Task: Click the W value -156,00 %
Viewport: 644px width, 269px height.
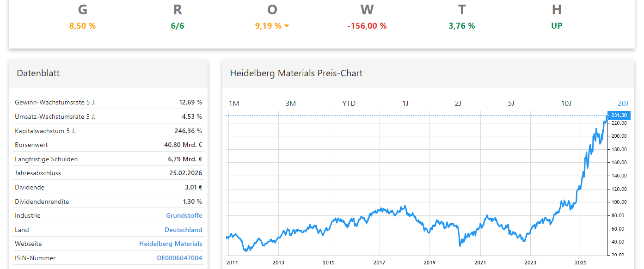Action: [x=367, y=26]
